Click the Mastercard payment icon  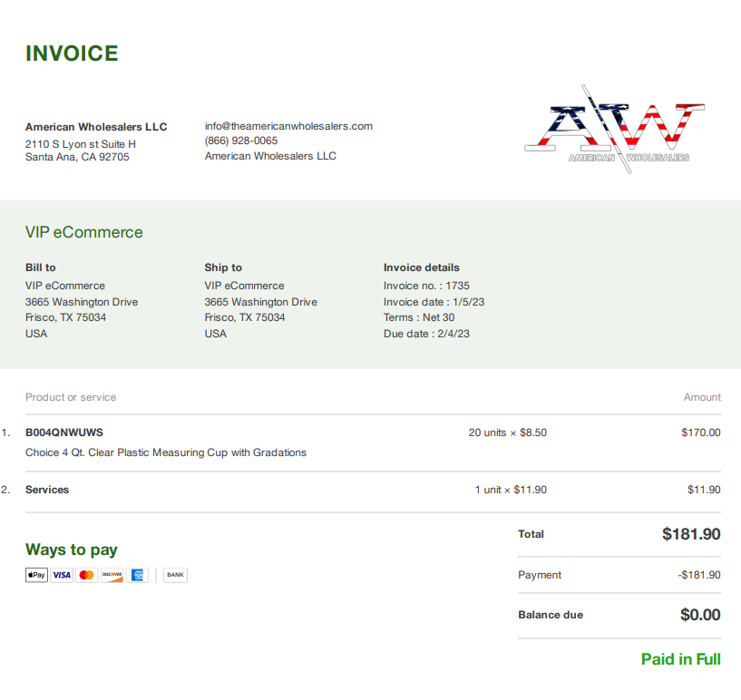click(x=86, y=575)
